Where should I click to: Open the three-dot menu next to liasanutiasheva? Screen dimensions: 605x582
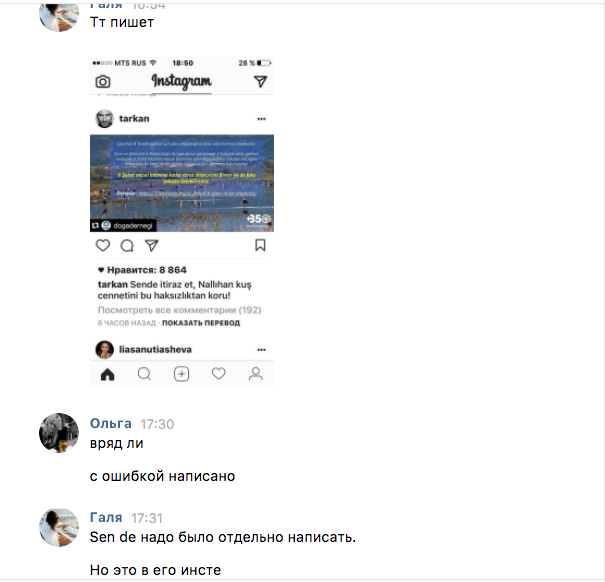pyautogui.click(x=261, y=350)
